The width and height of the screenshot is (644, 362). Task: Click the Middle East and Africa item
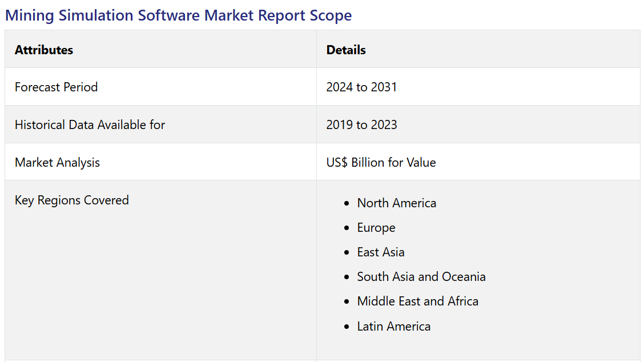(417, 301)
